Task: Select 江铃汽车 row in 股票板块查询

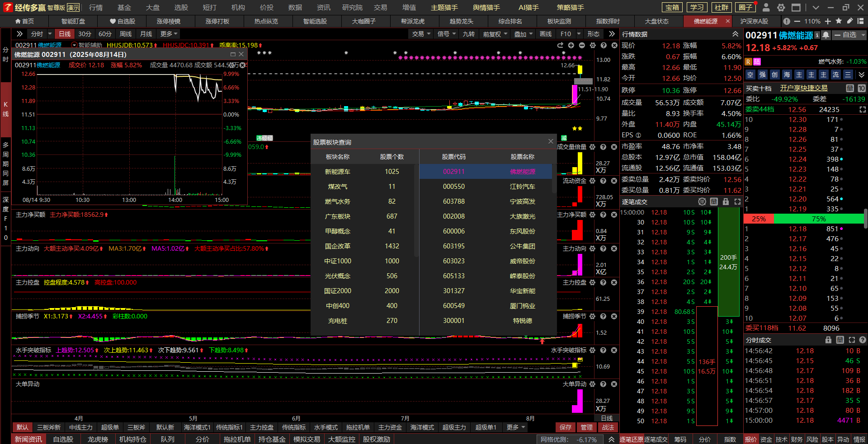Action: [486, 187]
